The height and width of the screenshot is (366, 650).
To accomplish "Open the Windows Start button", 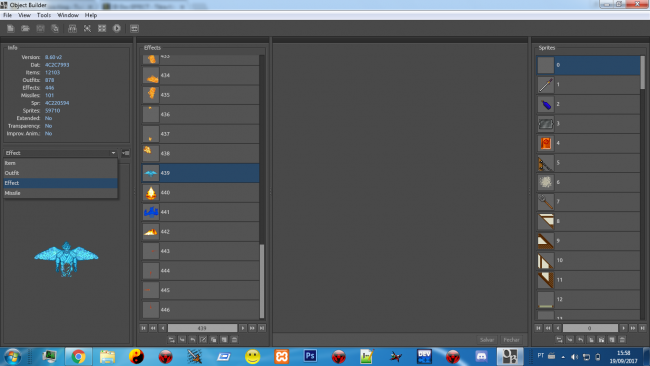I will pyautogui.click(x=12, y=356).
